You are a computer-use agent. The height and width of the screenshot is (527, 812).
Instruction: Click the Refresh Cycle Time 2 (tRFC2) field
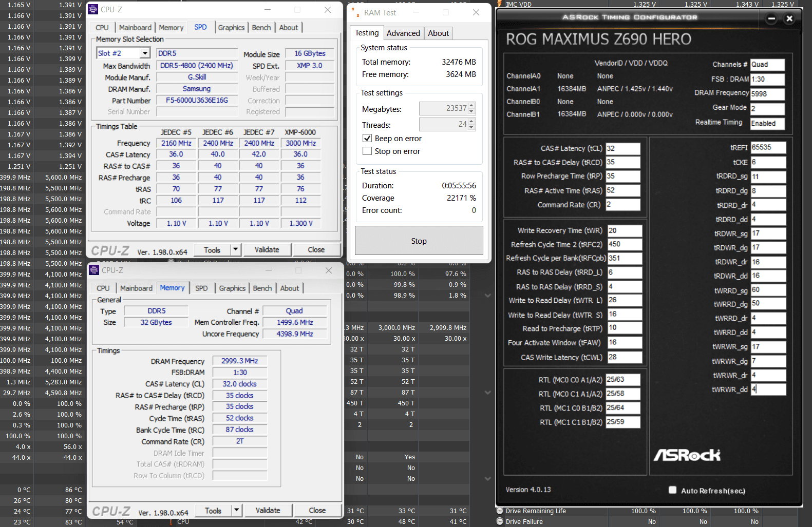pos(625,244)
